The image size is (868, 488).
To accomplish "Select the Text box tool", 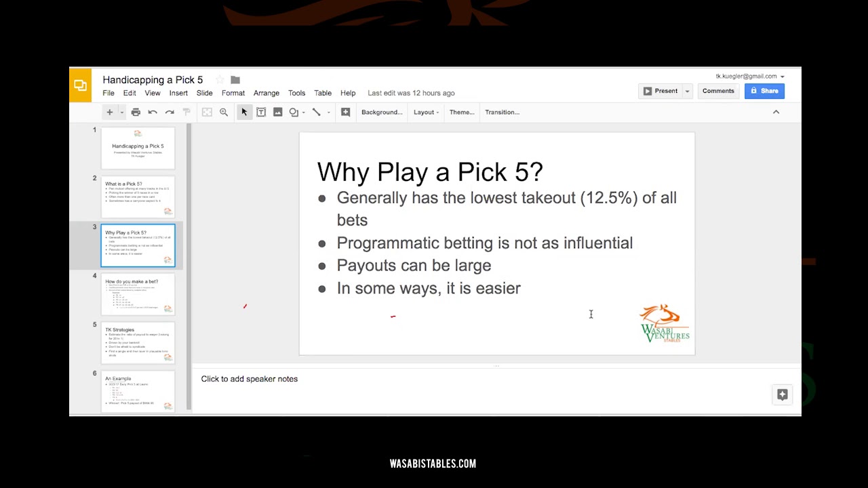I will point(261,112).
